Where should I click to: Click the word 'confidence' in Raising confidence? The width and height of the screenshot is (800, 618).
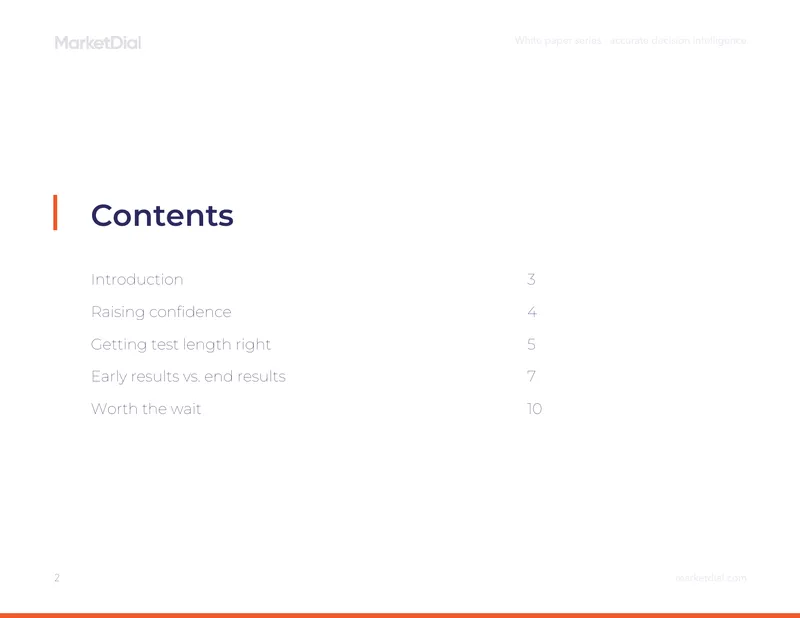pos(190,312)
